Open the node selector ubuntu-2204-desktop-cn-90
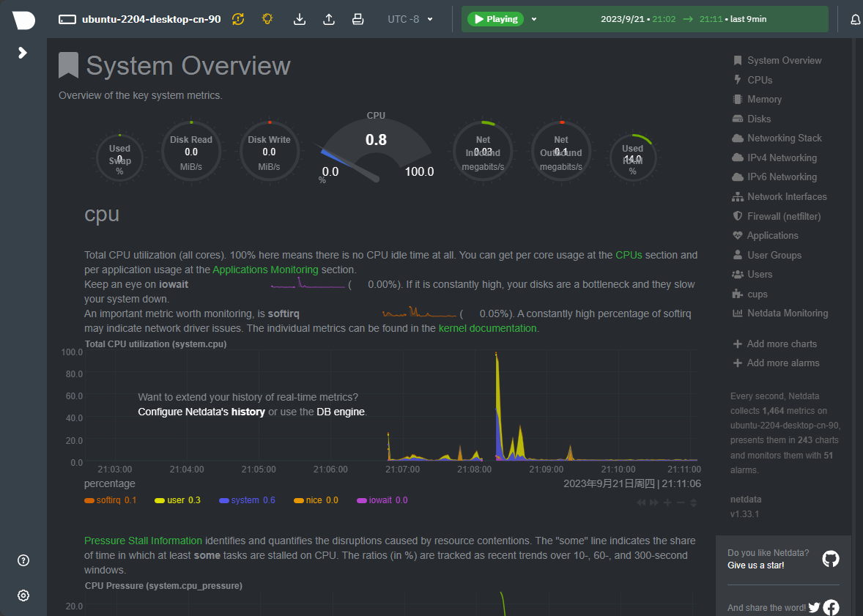Screen dimensions: 863x616 click(140, 19)
